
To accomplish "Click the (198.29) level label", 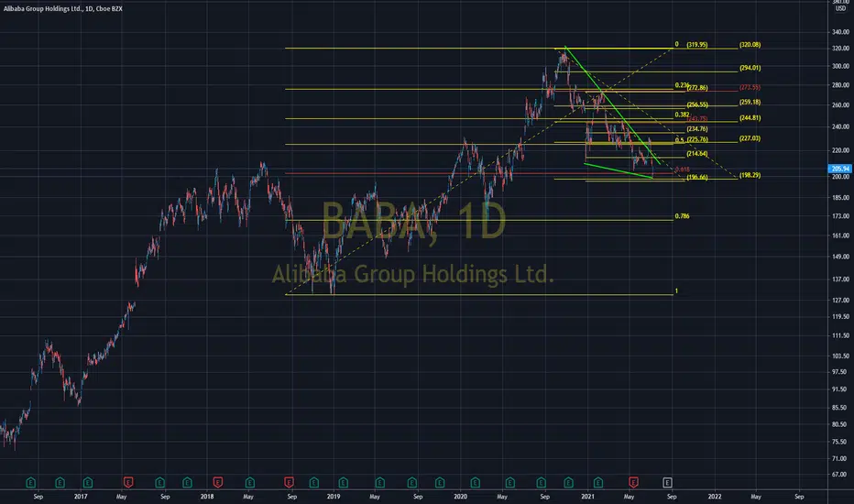I will tap(750, 175).
